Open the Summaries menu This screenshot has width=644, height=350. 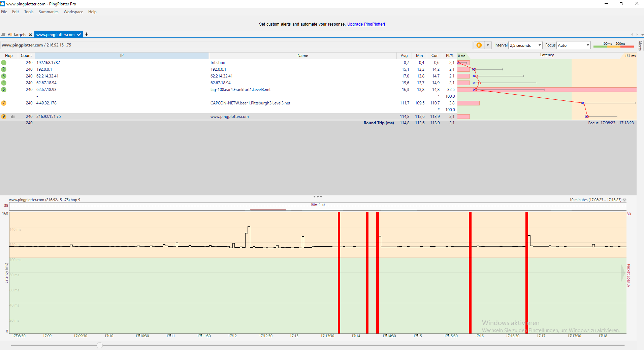(x=49, y=12)
